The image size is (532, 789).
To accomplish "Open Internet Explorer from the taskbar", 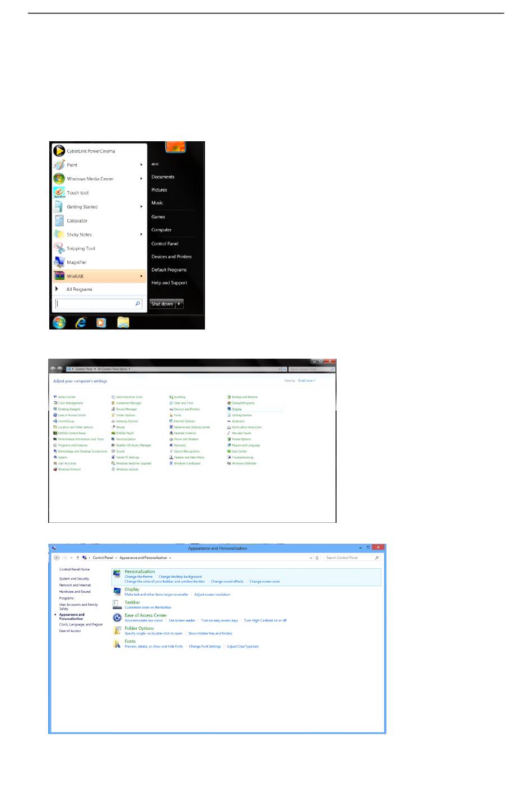I will point(81,322).
